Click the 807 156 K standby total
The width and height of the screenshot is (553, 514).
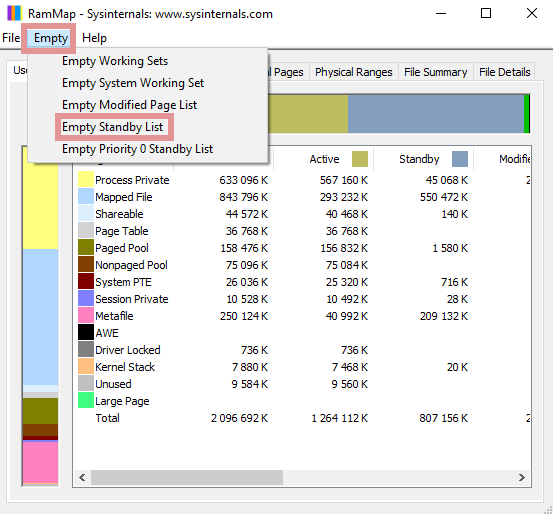tap(443, 418)
